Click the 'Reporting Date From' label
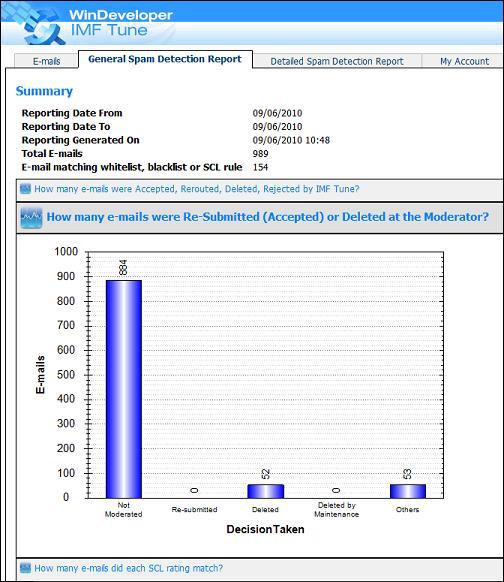Viewport: 504px width, 582px height. tap(72, 113)
